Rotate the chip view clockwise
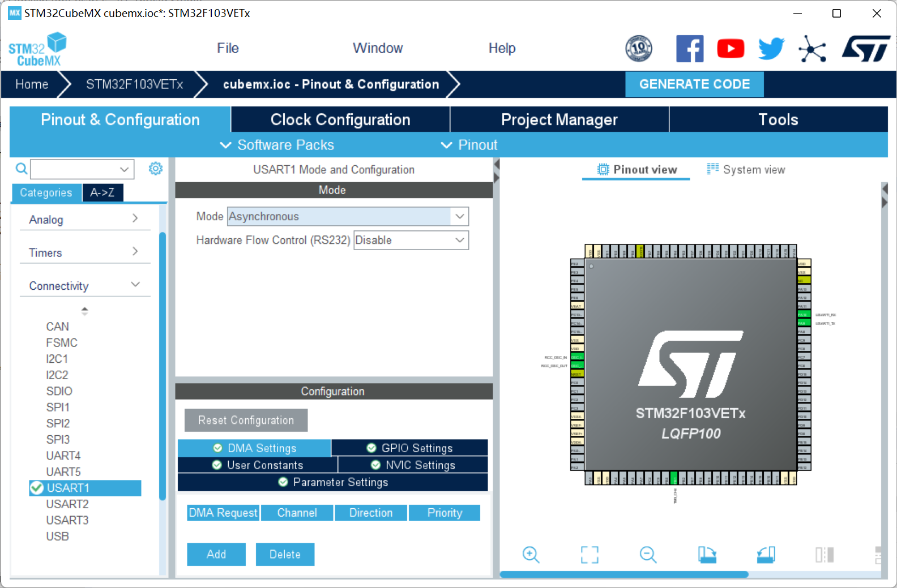 (x=707, y=555)
